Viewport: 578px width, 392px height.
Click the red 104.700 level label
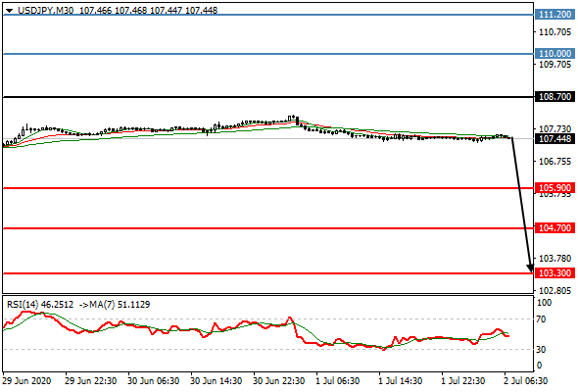(x=554, y=228)
